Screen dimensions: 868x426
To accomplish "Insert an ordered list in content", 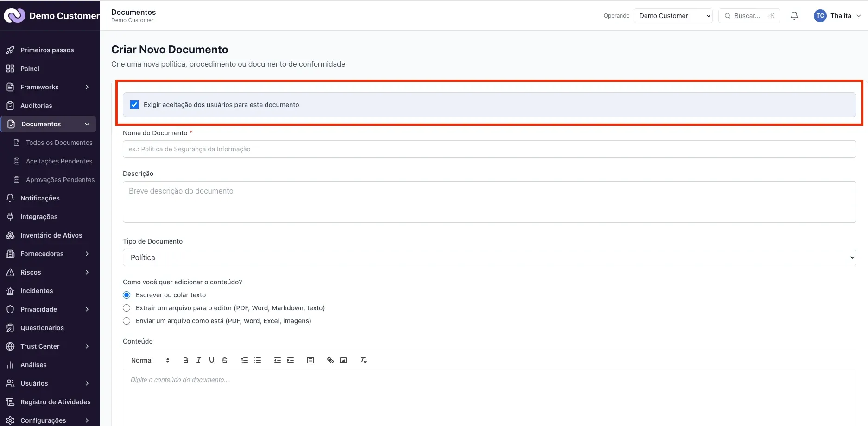I will [245, 360].
